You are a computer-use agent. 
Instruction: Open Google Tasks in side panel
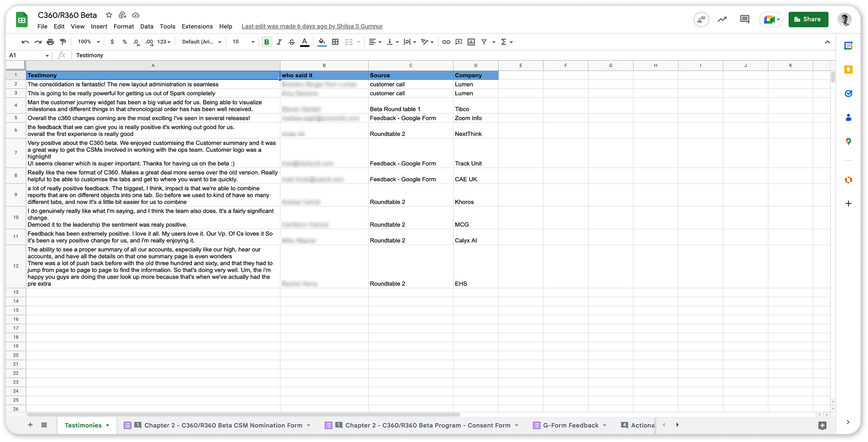848,94
